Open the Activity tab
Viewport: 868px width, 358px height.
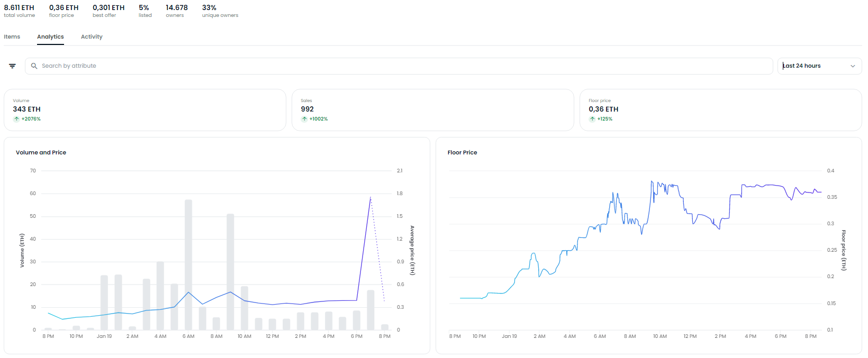pos(92,37)
